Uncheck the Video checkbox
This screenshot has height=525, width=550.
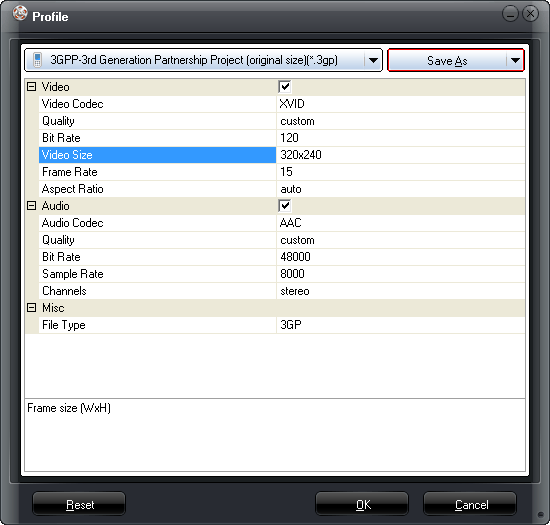[284, 87]
